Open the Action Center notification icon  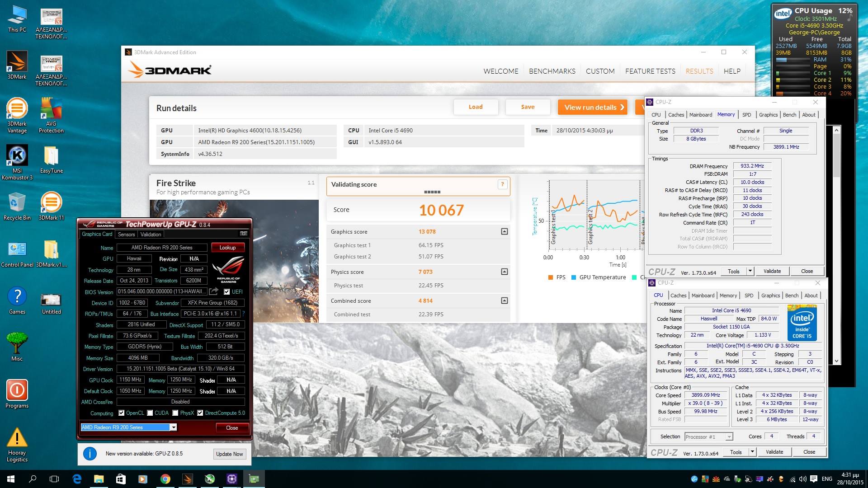click(x=813, y=479)
